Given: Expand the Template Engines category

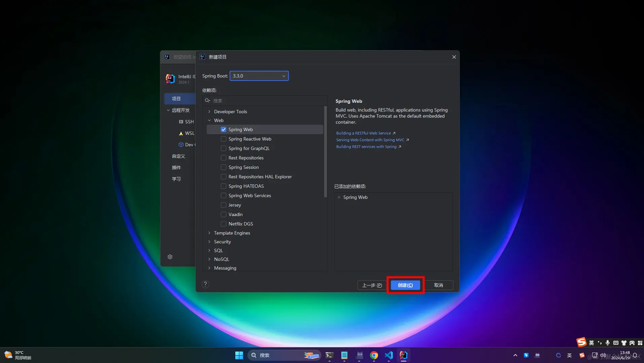Looking at the screenshot, I should [209, 233].
